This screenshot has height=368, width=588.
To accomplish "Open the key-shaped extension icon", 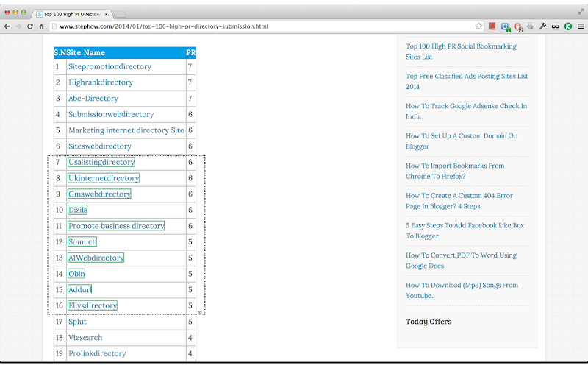I will click(542, 26).
